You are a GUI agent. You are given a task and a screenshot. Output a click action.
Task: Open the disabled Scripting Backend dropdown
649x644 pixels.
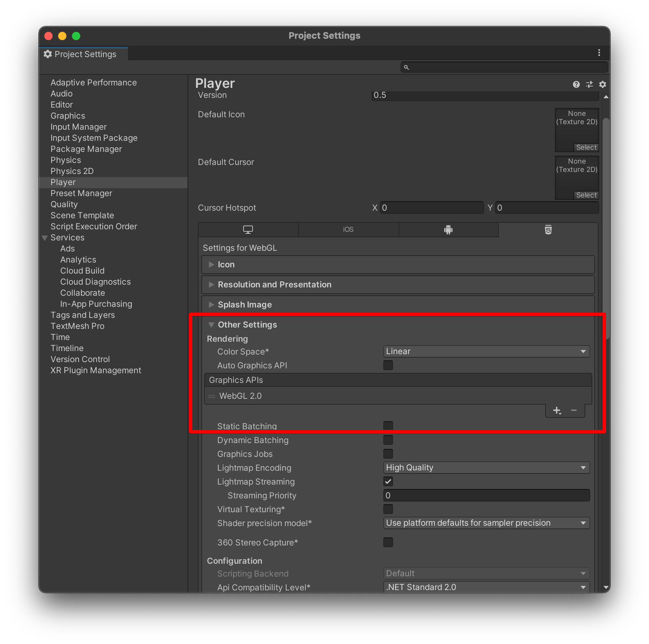click(x=486, y=573)
